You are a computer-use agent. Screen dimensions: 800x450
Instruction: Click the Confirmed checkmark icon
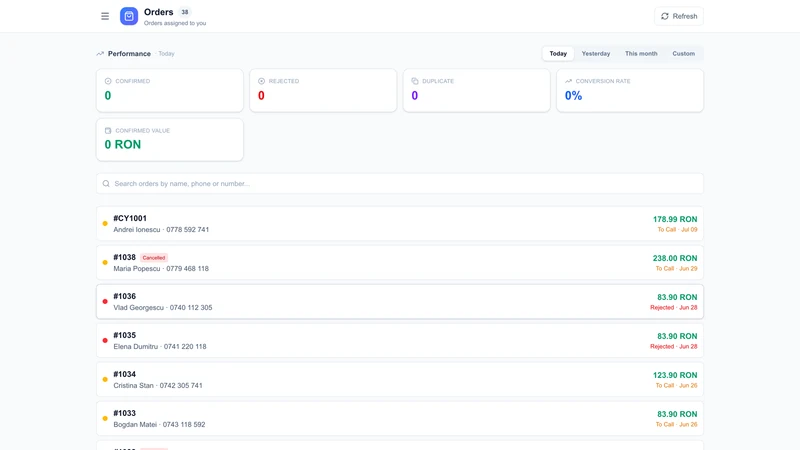(x=108, y=81)
